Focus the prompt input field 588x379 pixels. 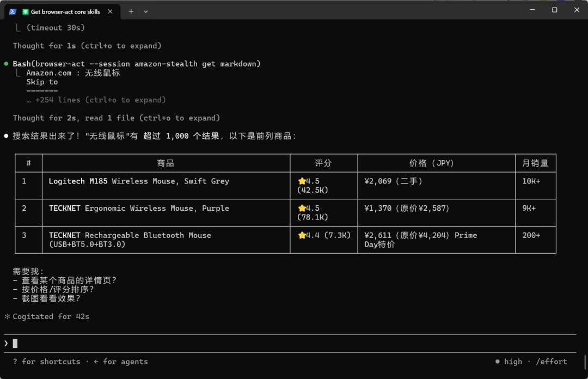click(290, 344)
